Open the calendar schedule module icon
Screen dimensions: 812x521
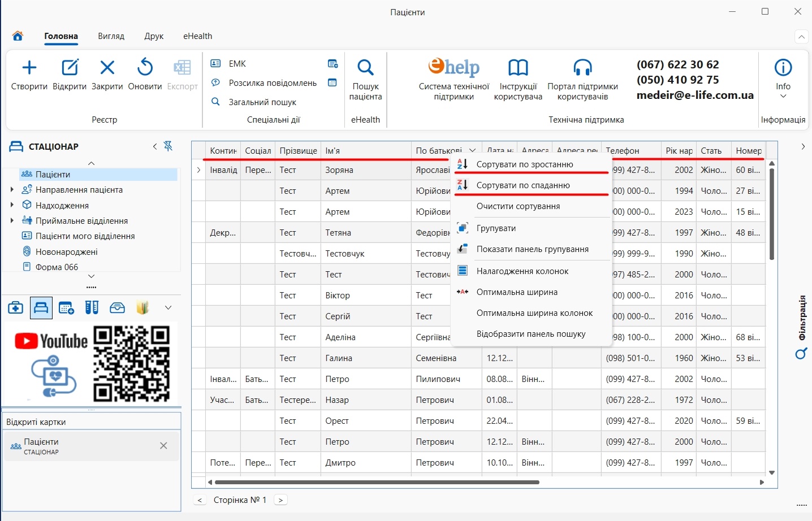(x=67, y=308)
